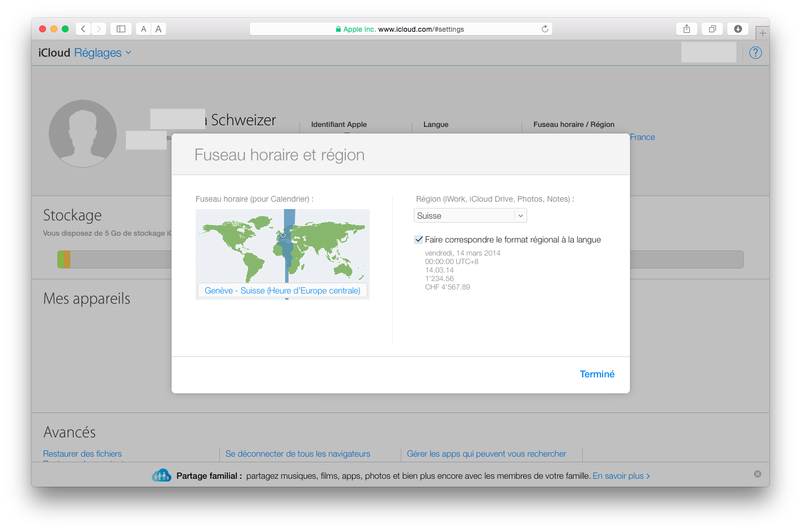The width and height of the screenshot is (801, 532).
Task: Click Safari back navigation arrow
Action: 83,29
